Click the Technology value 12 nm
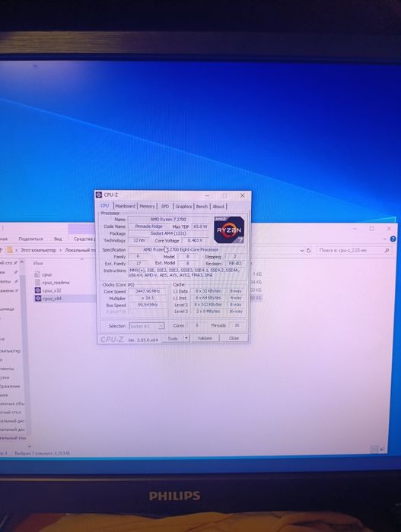Screen dimensions: 401x532 click(138, 240)
